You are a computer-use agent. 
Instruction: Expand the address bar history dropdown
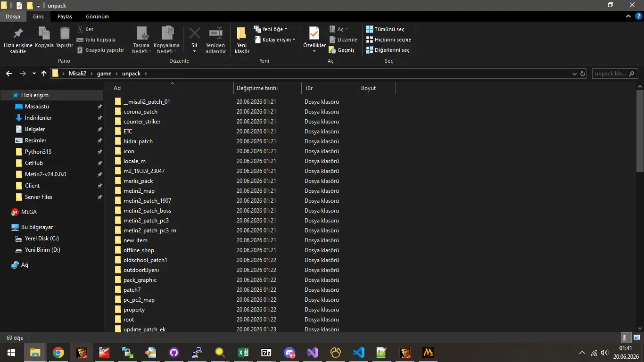click(x=574, y=74)
